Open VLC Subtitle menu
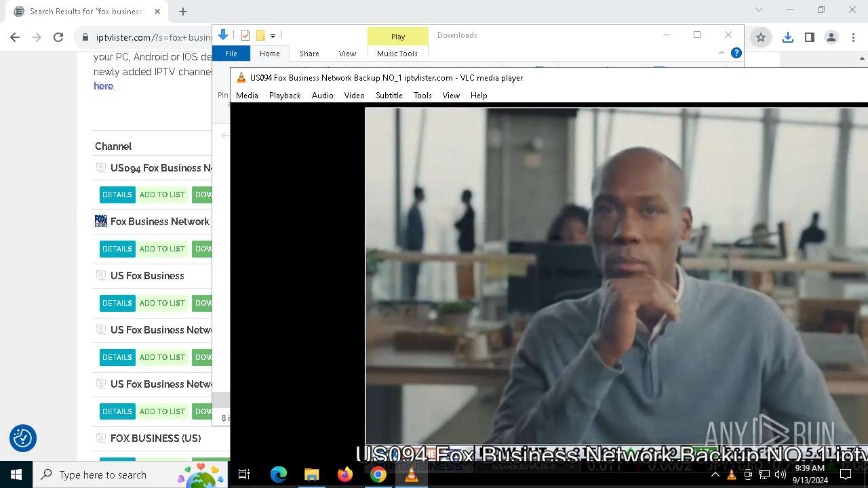The height and width of the screenshot is (488, 868). [x=389, y=96]
